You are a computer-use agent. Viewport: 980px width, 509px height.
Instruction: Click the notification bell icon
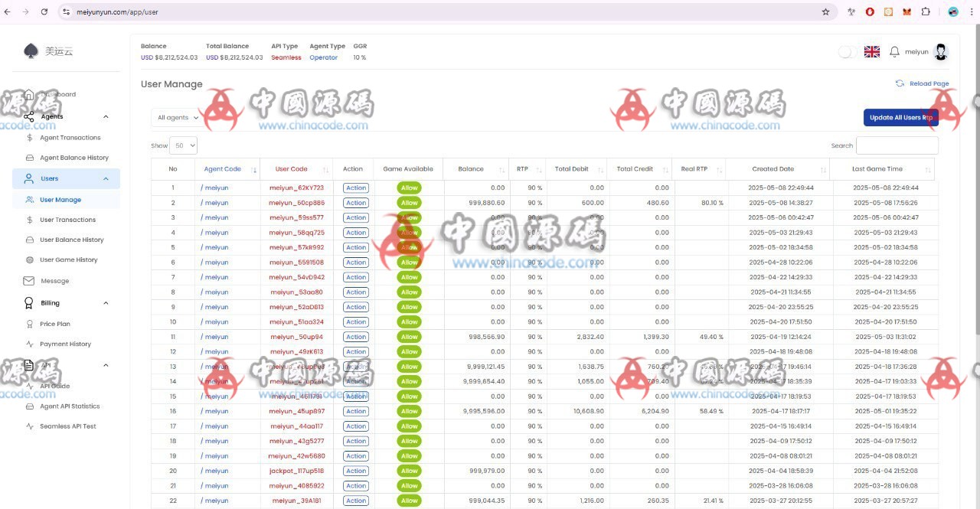894,52
